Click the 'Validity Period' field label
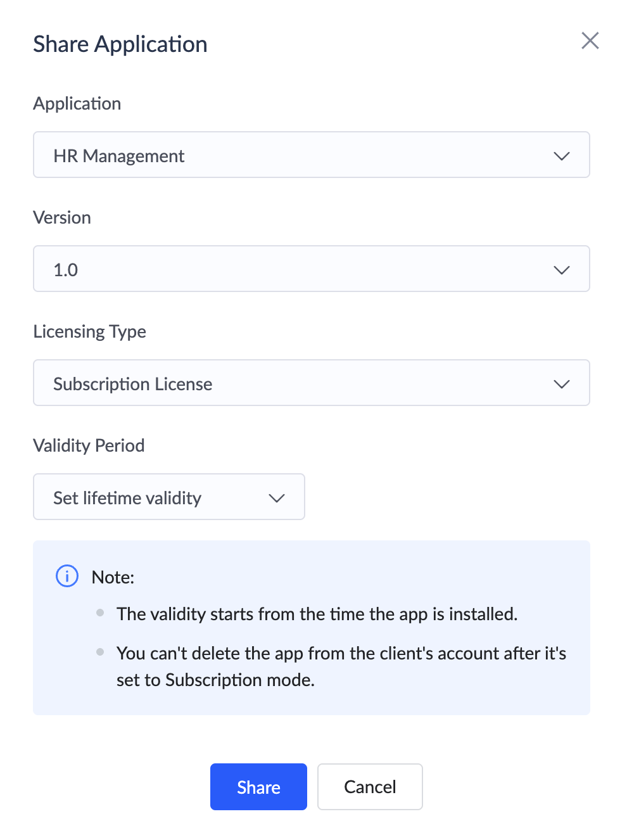 pyautogui.click(x=89, y=445)
